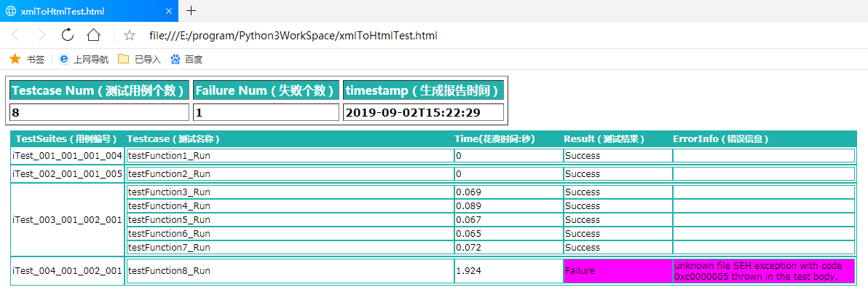Click testFunction3_Run cell
Image resolution: width=868 pixels, height=298 pixels.
tap(291, 192)
